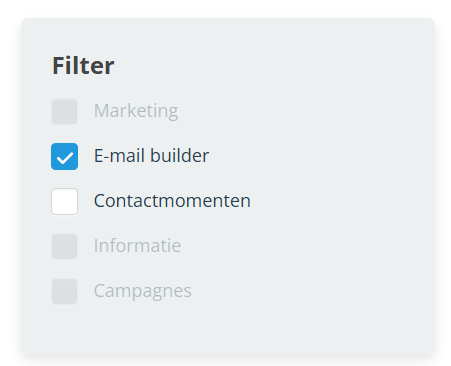Tick the greyed-out Informatie checkbox
This screenshot has height=366, width=451.
click(64, 246)
